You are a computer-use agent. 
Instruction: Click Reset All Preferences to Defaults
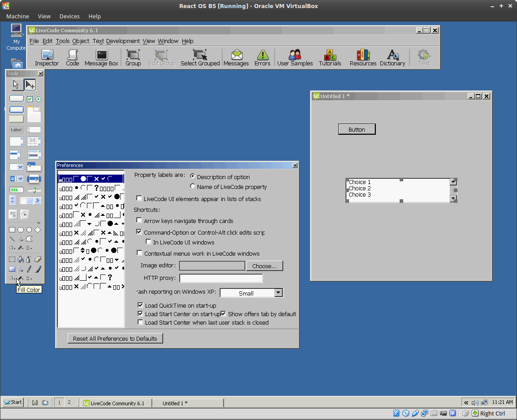tap(115, 339)
